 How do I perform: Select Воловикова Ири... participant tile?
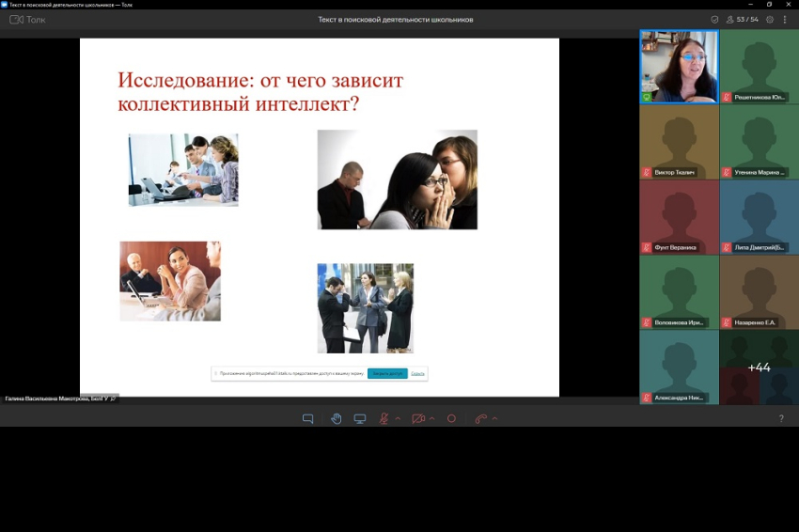tap(680, 292)
